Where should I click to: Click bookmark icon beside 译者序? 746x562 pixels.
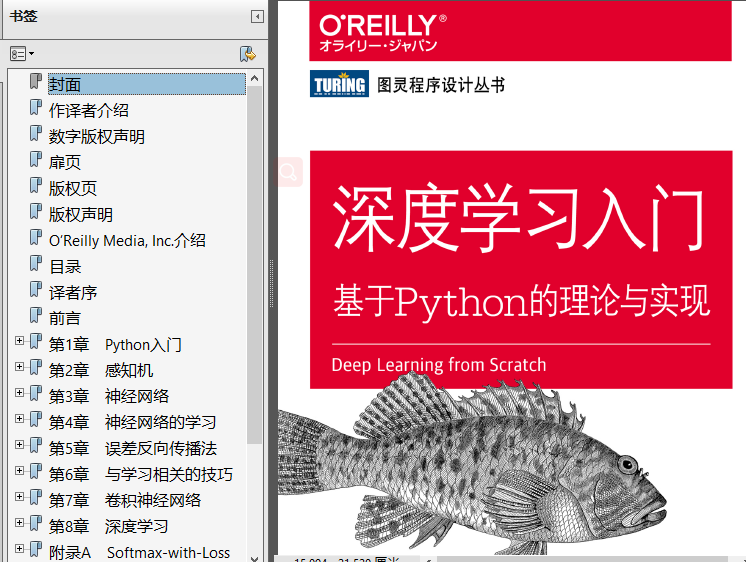[36, 289]
